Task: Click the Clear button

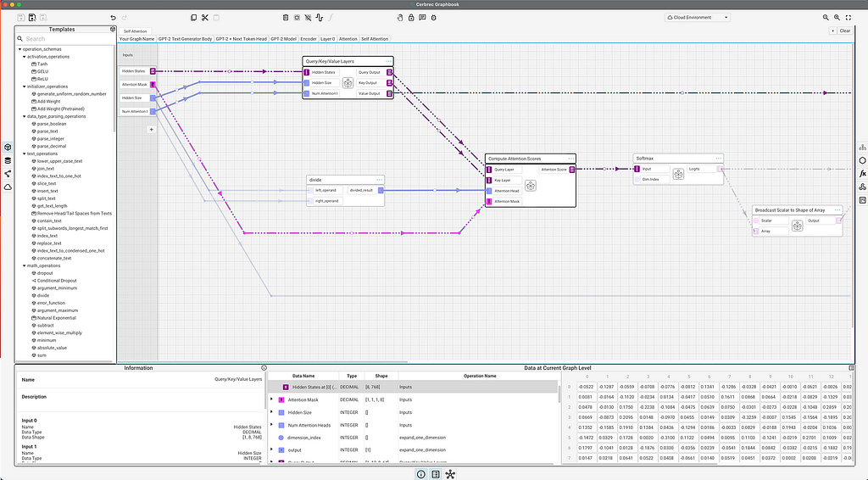Action: pyautogui.click(x=845, y=31)
